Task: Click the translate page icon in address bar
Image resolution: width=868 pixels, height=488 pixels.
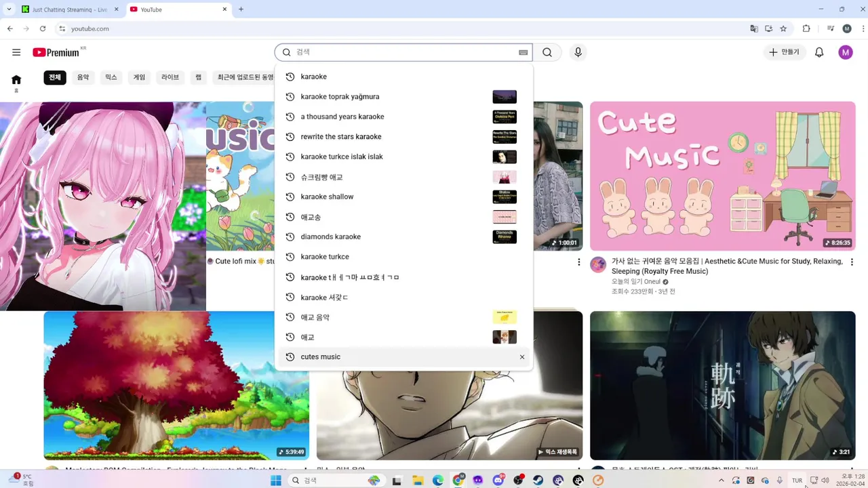Action: pos(754,28)
